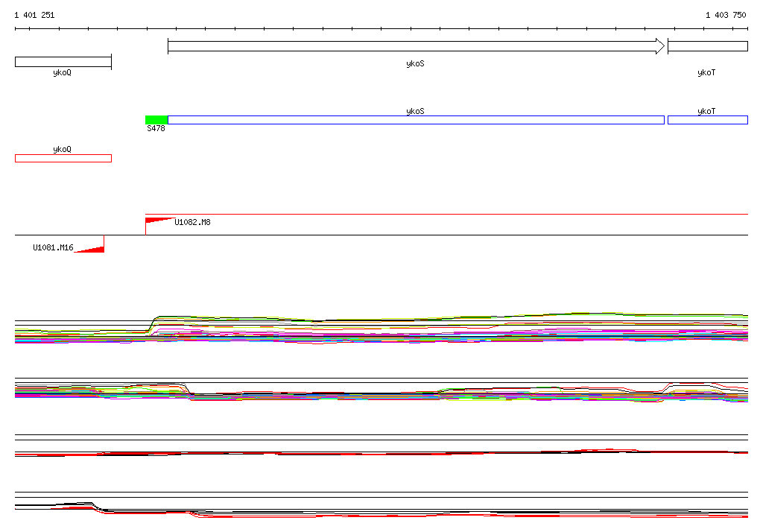Click the U1081.M16 red marker triangle
The image size is (763, 532).
pos(89,249)
